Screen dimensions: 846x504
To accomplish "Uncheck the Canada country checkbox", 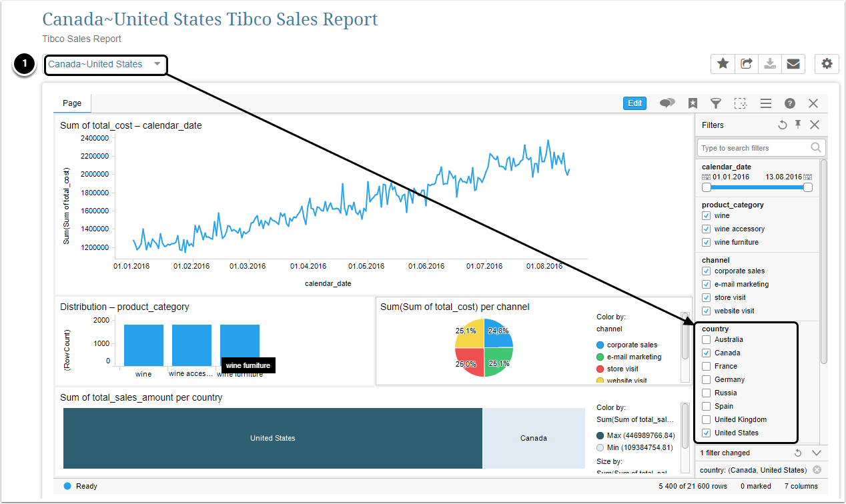I will (x=707, y=353).
